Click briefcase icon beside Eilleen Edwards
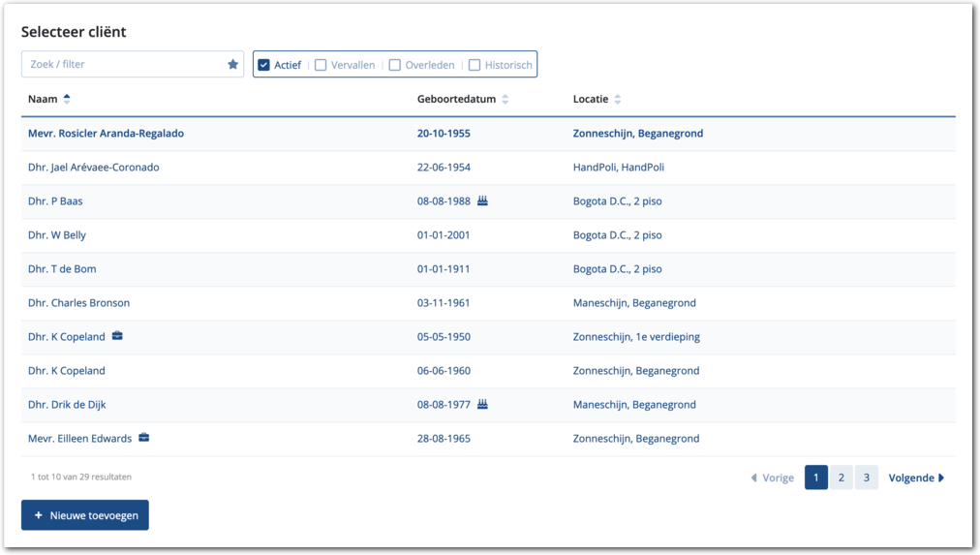 [x=144, y=439]
